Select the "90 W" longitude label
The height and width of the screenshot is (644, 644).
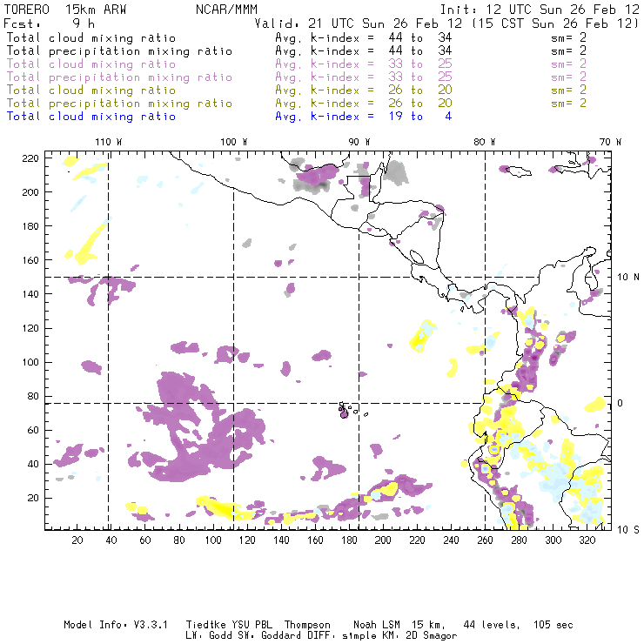(359, 142)
